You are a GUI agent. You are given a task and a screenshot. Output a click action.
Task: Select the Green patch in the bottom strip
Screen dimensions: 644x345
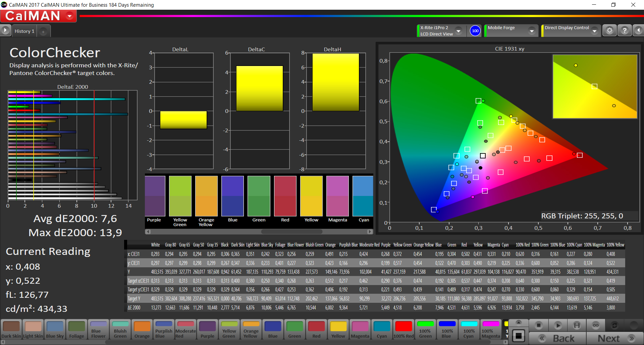pyautogui.click(x=294, y=330)
